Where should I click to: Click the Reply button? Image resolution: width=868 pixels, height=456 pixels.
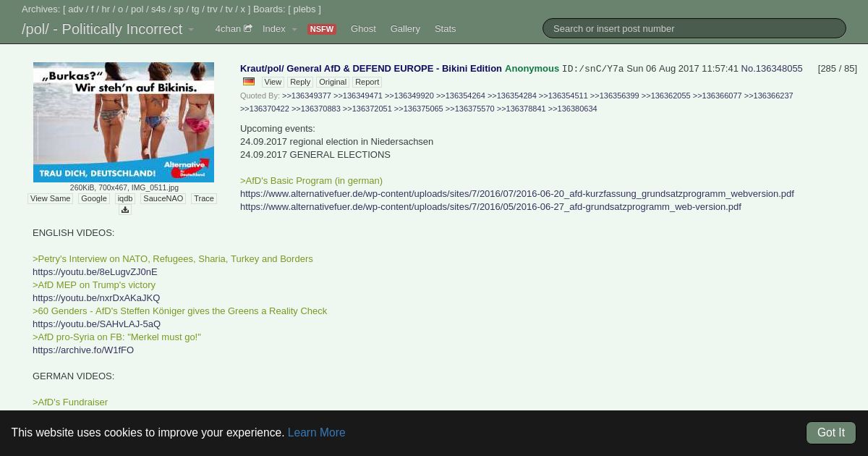point(300,82)
